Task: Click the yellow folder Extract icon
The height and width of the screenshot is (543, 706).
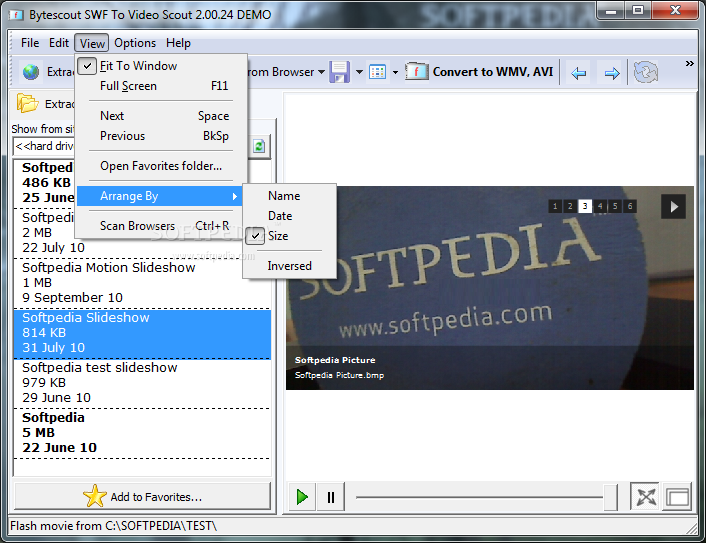Action: pos(27,103)
